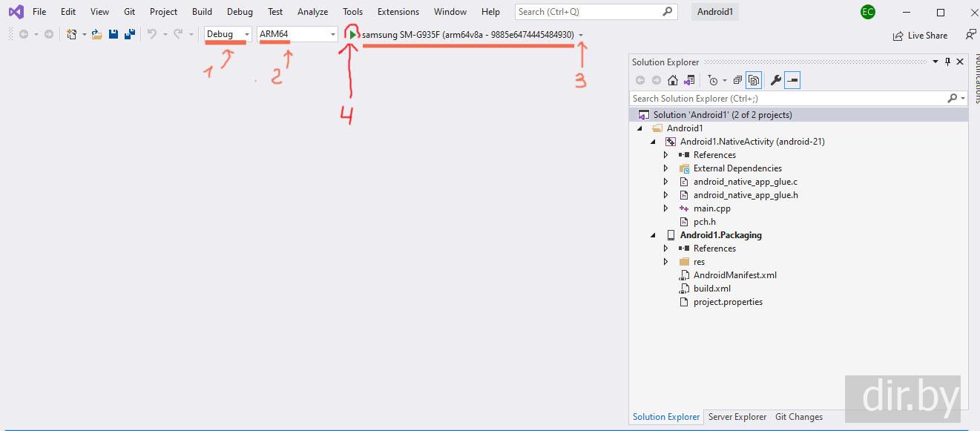Click the Save All toolbar icon

tap(129, 34)
